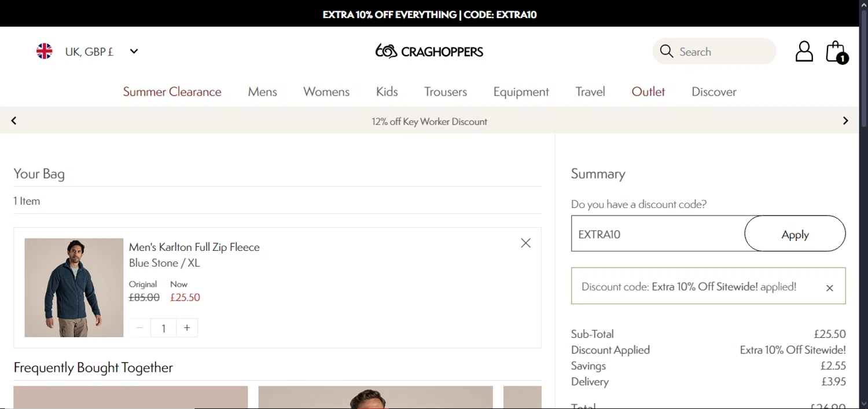Open the Outlet menu
Image resolution: width=868 pixels, height=409 pixels.
point(648,92)
